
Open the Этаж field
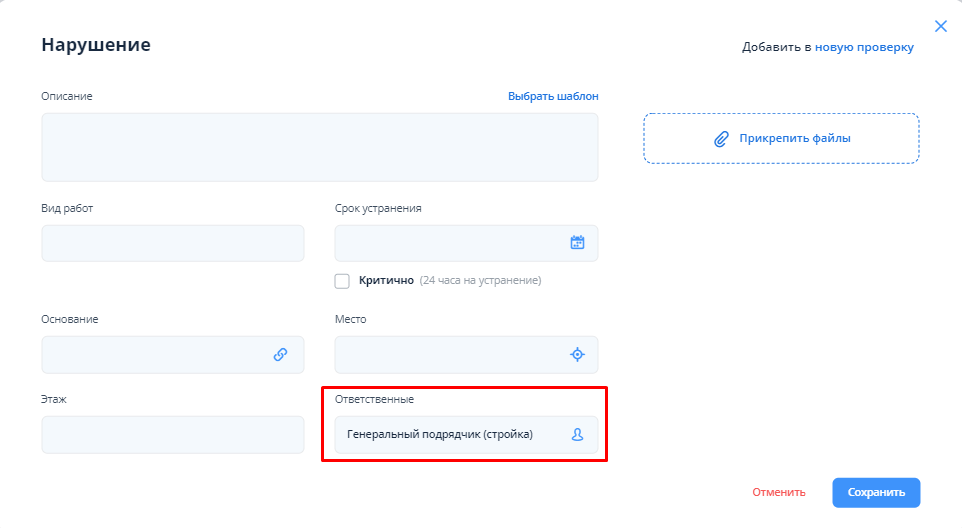pos(172,435)
